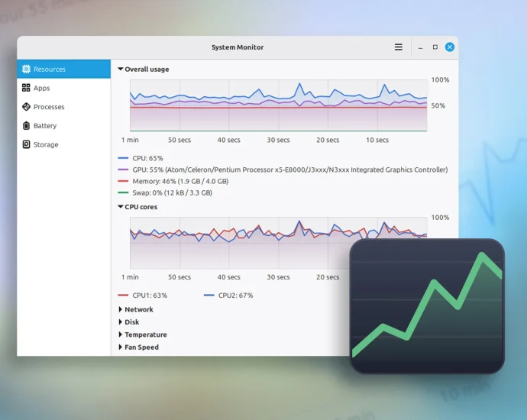This screenshot has height=420, width=527.
Task: Click the 100% label on CPU cores graph
Action: pyautogui.click(x=440, y=218)
